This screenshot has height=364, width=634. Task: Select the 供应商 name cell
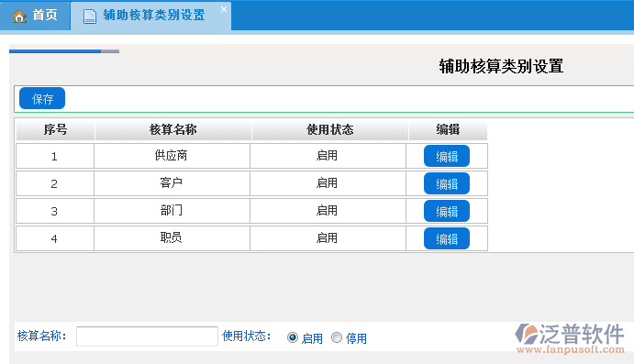coord(172,156)
